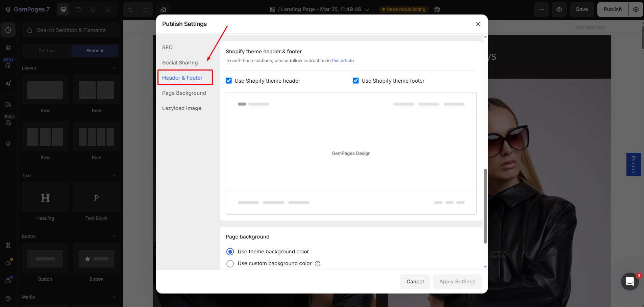Select the three-column Row layout
Viewport: 644px width, 307px height.
[x=45, y=137]
